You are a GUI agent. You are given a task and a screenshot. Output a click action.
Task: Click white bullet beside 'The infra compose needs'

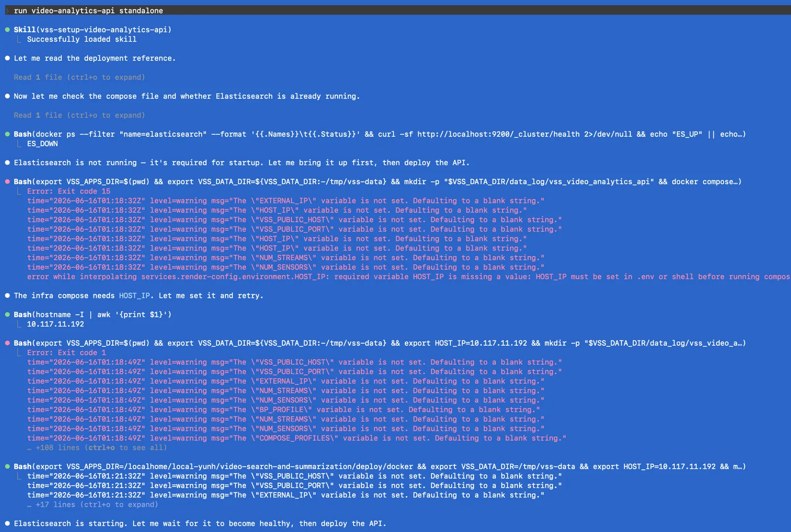pyautogui.click(x=7, y=295)
